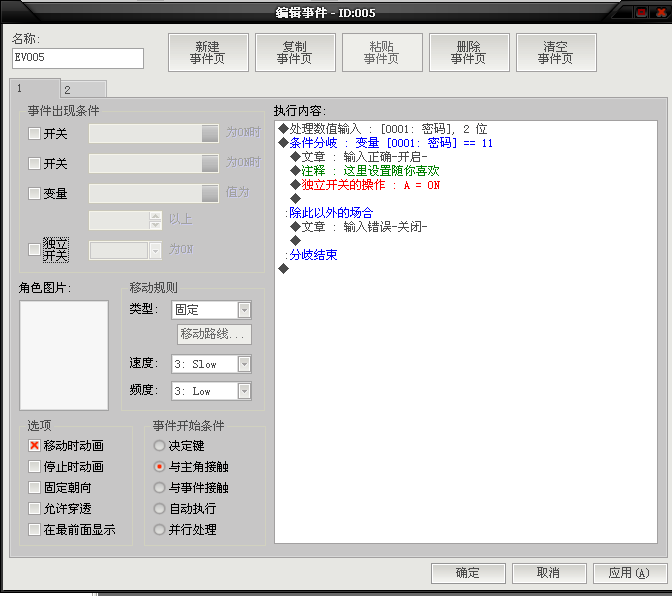Select the 文章 输入错误-关闭- line
Image resolution: width=672 pixels, height=596 pixels.
359,227
